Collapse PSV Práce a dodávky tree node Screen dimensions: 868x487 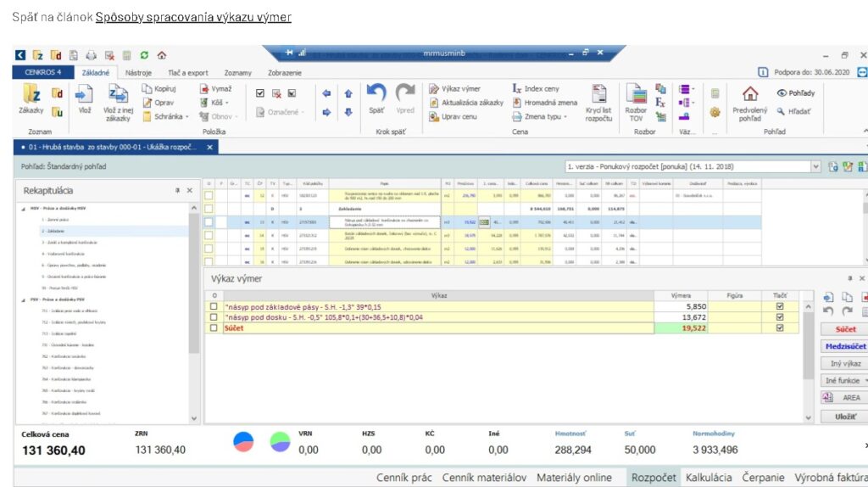[23, 299]
